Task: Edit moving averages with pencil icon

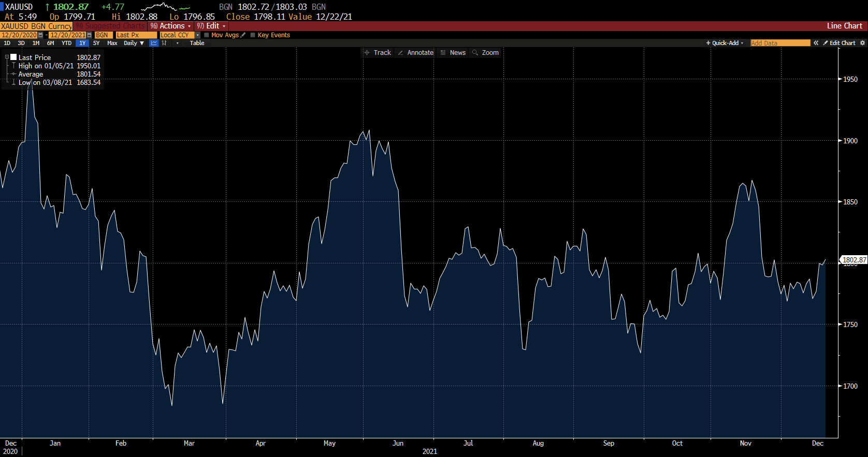Action: click(x=243, y=35)
